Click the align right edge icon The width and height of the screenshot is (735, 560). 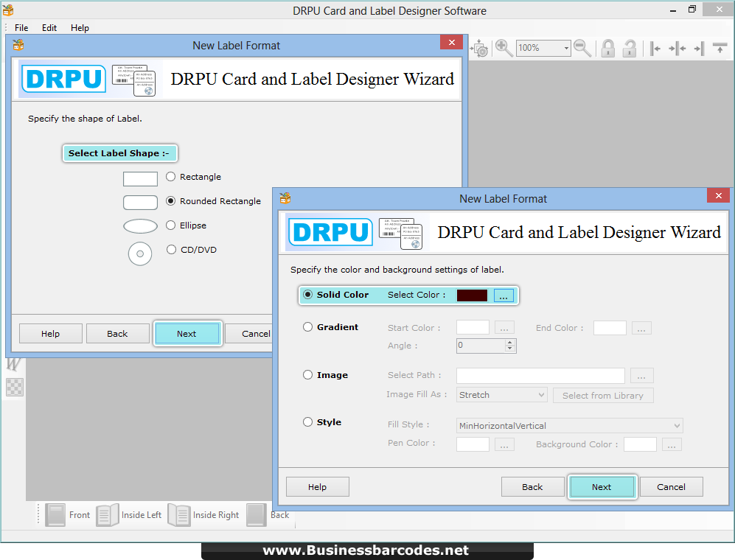click(x=699, y=49)
